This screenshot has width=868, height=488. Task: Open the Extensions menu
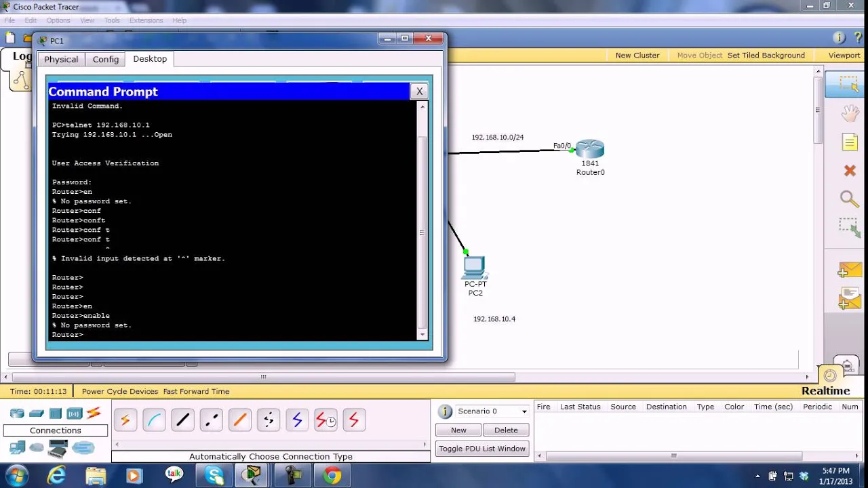pos(146,20)
